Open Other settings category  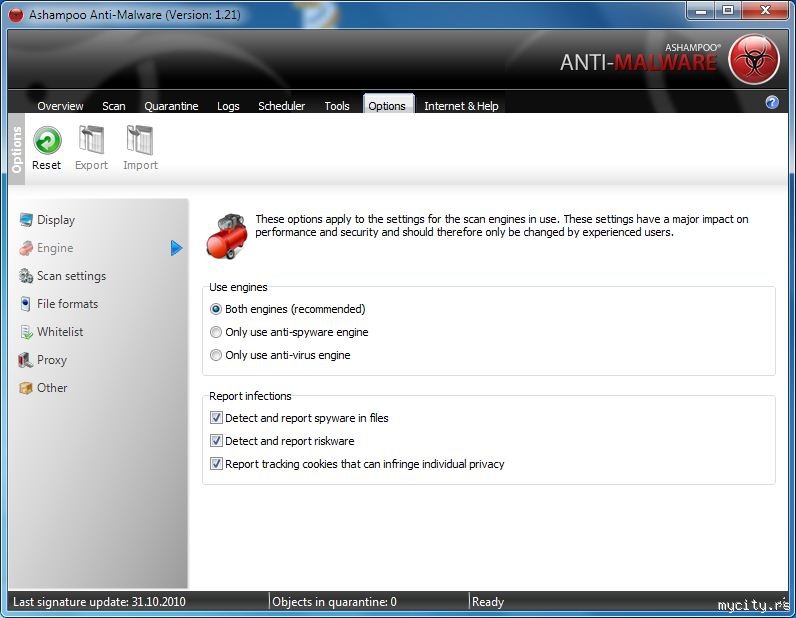[52, 387]
